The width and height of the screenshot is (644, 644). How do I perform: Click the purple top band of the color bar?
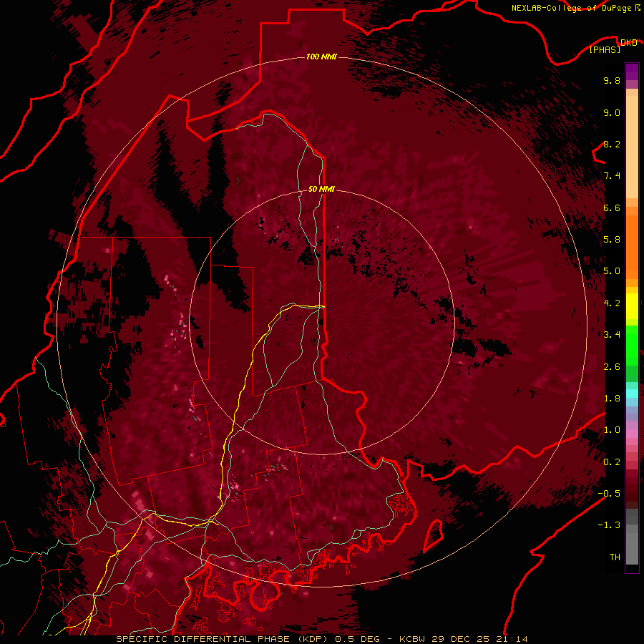(632, 72)
